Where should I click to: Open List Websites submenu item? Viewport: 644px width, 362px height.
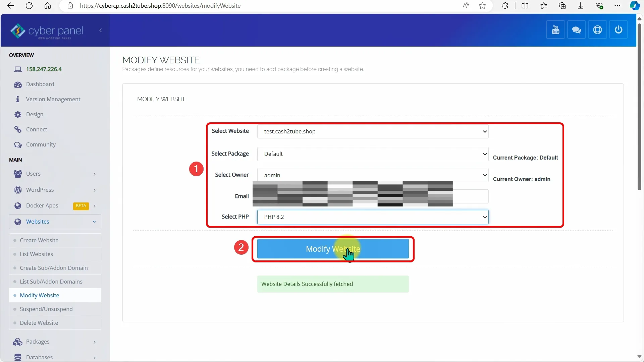click(36, 254)
